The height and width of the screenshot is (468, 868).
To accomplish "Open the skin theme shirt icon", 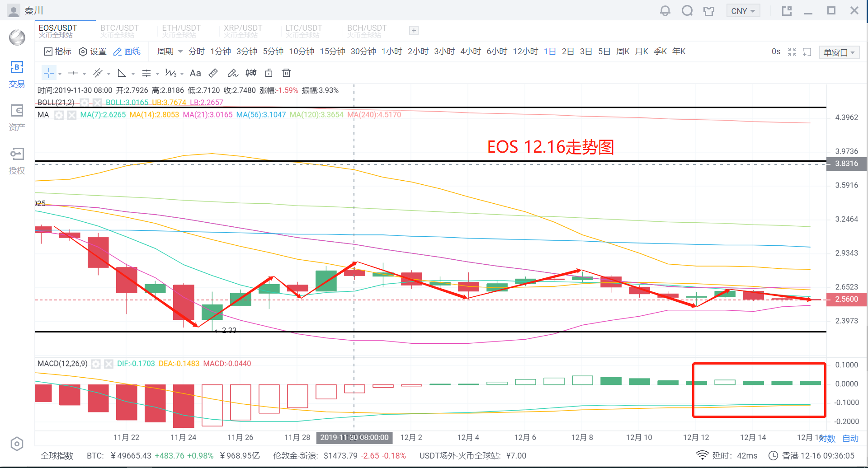I will pos(709,11).
